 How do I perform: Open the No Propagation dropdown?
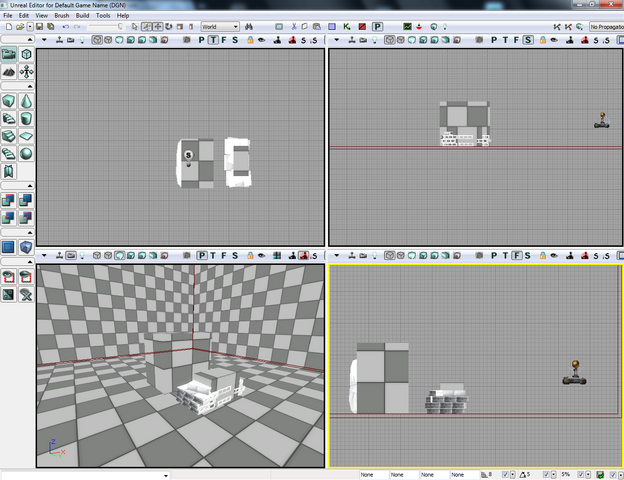tap(606, 27)
